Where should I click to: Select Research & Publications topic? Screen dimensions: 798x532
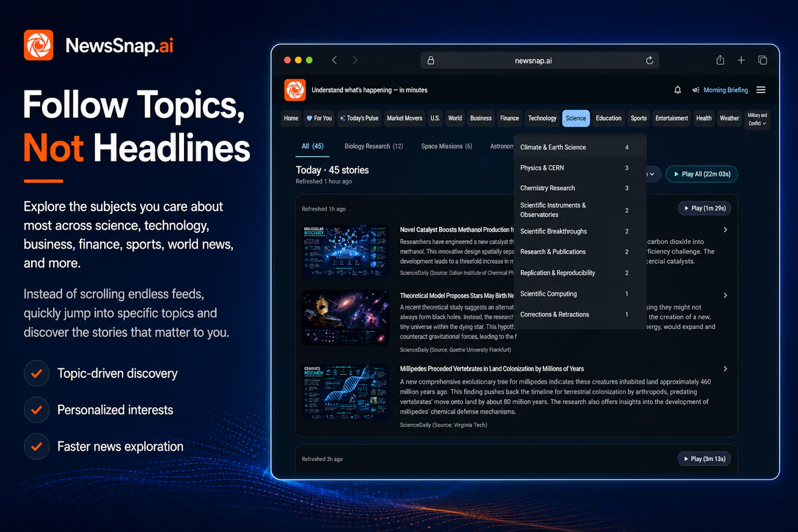580,252
